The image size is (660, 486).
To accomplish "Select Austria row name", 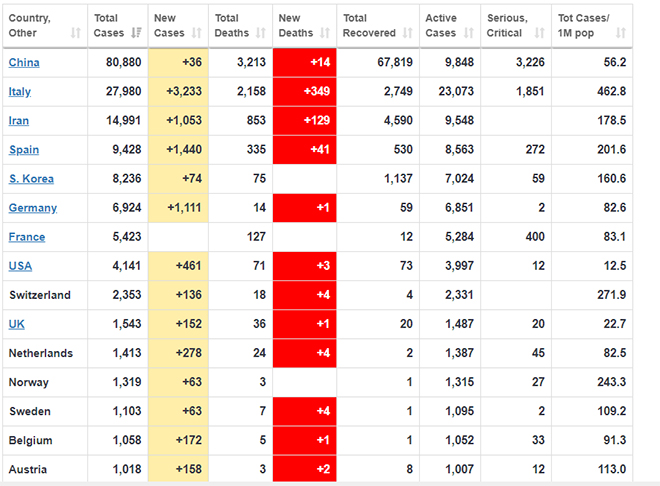I will [28, 469].
